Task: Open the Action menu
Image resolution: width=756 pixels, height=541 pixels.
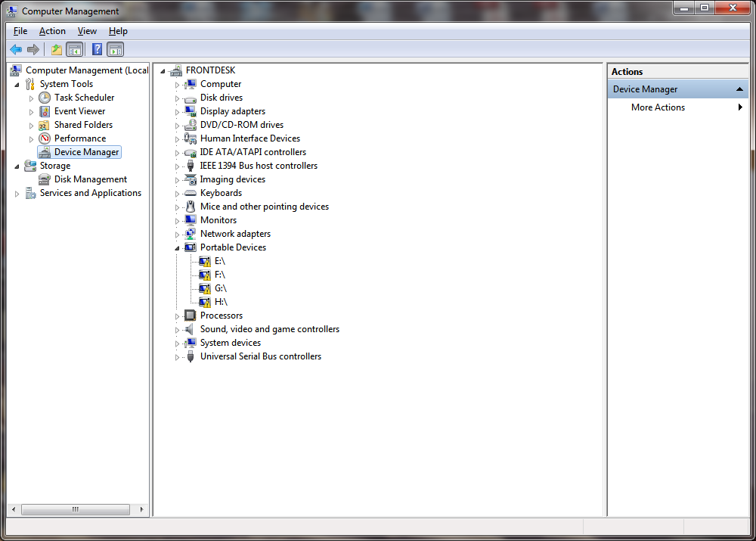Action: 52,31
